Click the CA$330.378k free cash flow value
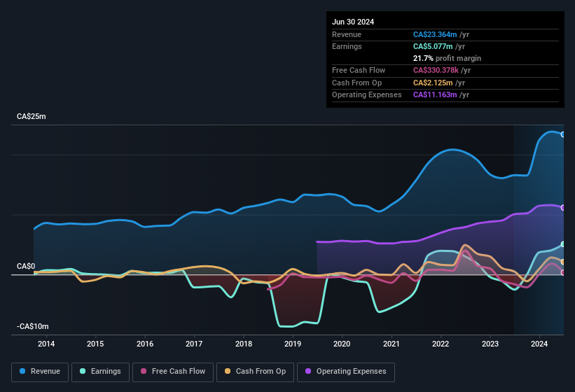Viewport: 575px width, 392px height. [436, 70]
